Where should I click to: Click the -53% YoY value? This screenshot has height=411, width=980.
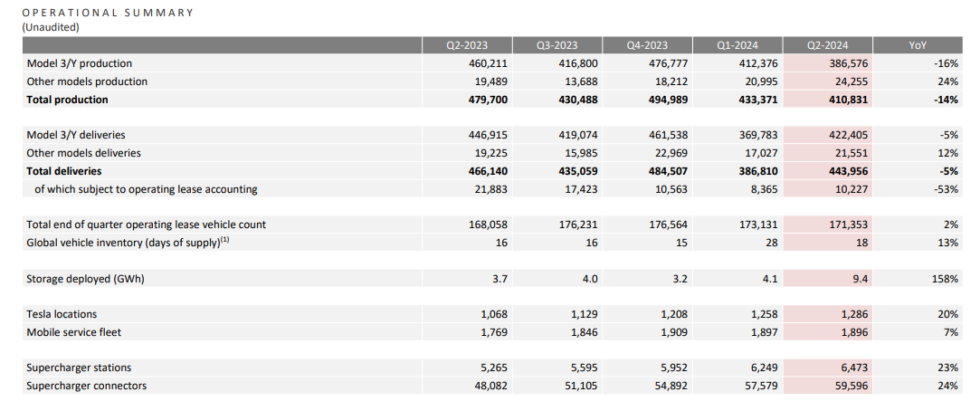pos(947,189)
